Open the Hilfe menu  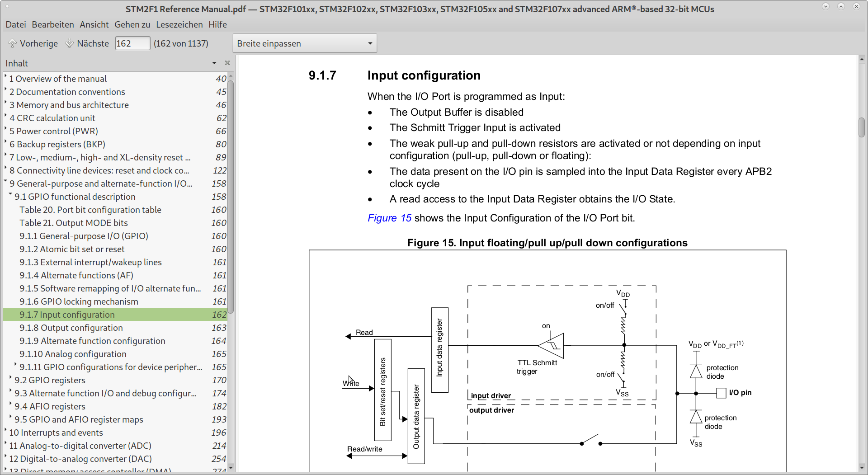point(217,24)
